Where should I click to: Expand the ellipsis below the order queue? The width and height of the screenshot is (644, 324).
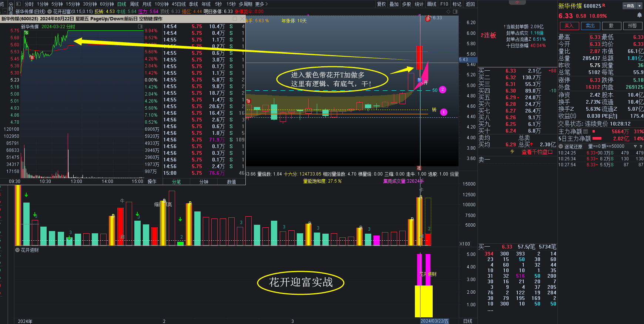point(490,310)
